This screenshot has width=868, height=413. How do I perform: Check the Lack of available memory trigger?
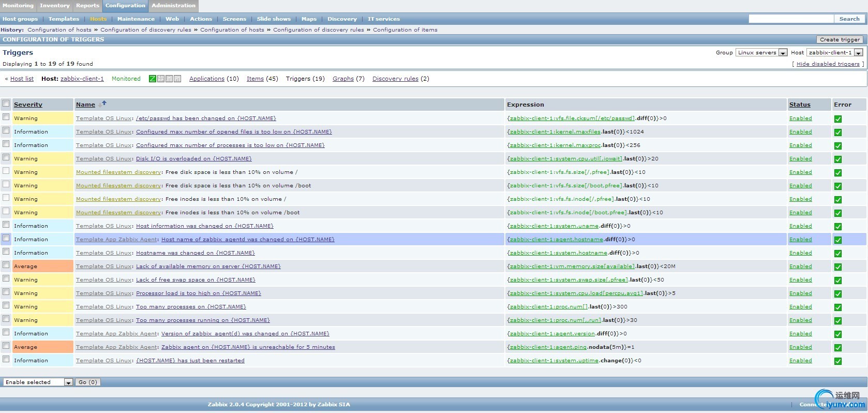tap(6, 265)
